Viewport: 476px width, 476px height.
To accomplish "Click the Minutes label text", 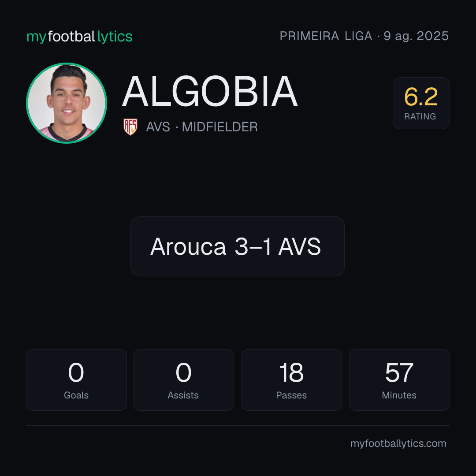I will pyautogui.click(x=399, y=395).
